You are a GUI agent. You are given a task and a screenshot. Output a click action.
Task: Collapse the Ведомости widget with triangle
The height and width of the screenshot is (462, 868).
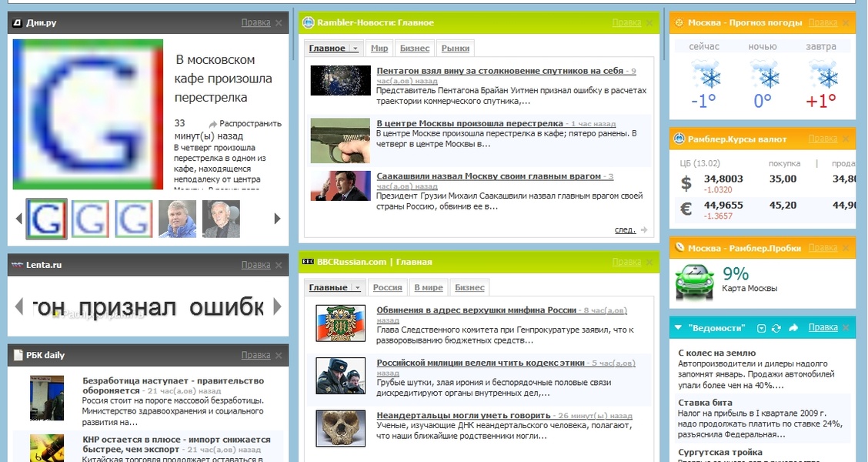pyautogui.click(x=678, y=328)
